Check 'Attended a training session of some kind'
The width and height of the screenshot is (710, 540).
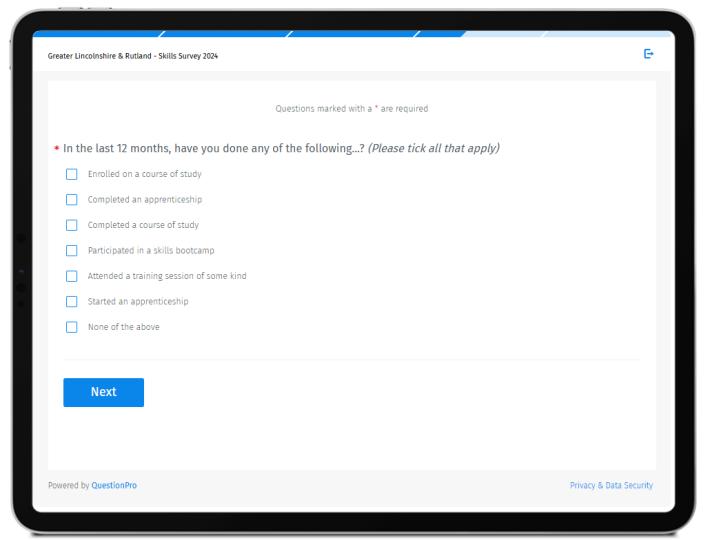tap(72, 276)
